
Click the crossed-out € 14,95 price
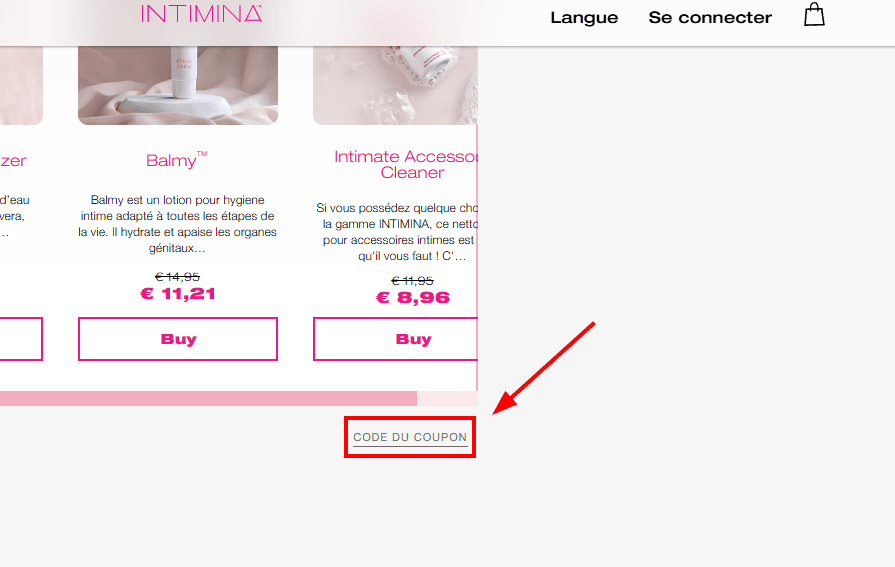pyautogui.click(x=178, y=277)
